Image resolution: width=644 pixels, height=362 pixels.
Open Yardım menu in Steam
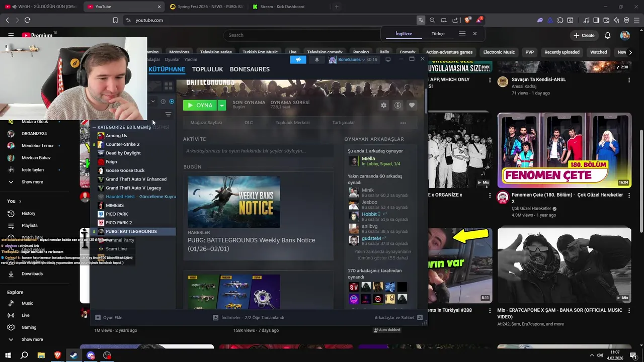[191, 59]
